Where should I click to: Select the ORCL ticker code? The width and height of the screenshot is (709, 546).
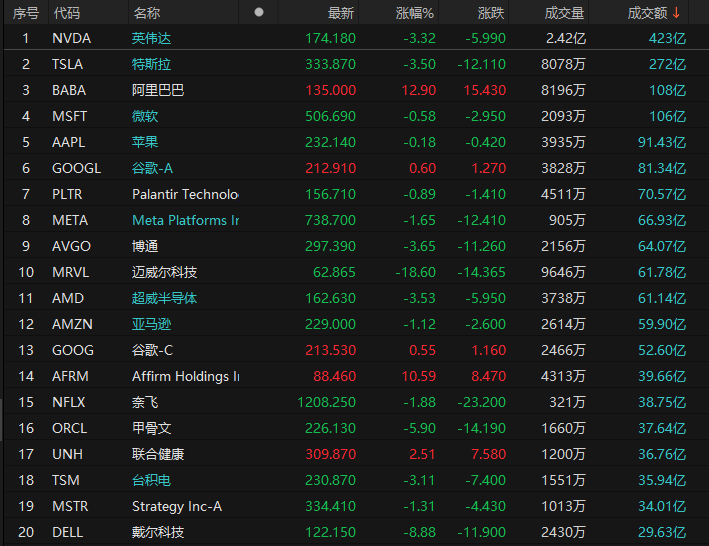pos(70,428)
